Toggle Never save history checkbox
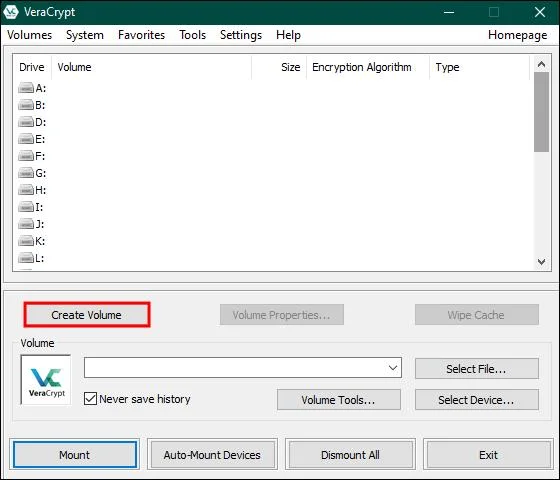The image size is (560, 480). pos(90,399)
